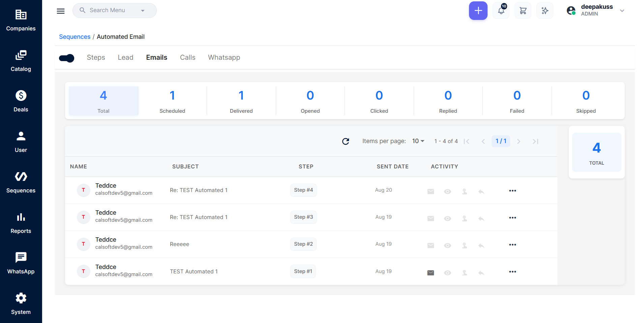The image size is (644, 323).
Task: Click the blue plus add button
Action: 478,11
